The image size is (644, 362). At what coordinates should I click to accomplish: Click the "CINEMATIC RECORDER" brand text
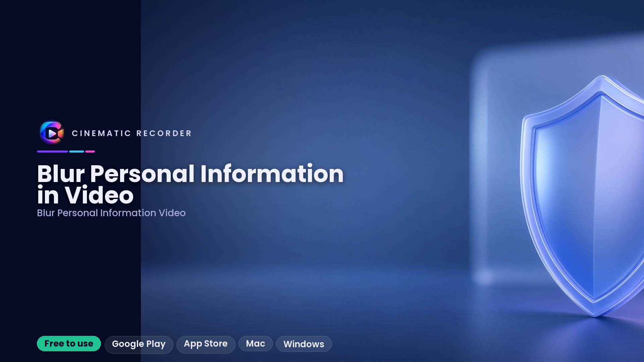pos(132,133)
